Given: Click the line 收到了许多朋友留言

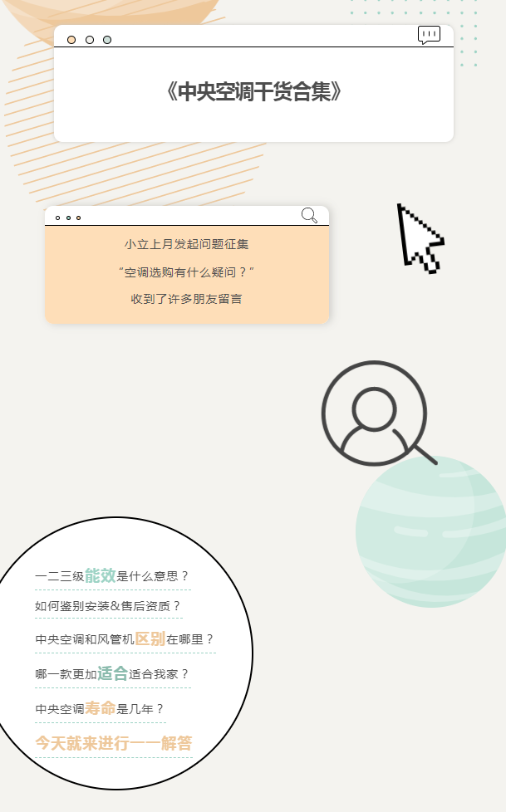Looking at the screenshot, I should coord(187,299).
